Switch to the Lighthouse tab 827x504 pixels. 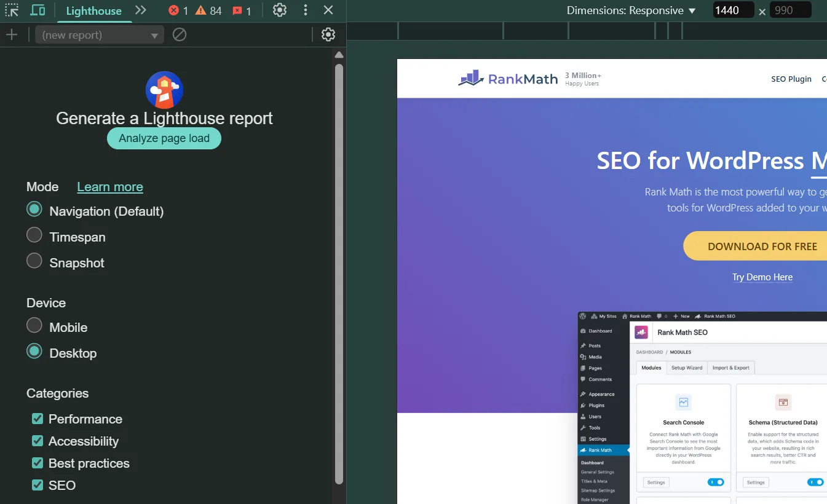(x=93, y=10)
